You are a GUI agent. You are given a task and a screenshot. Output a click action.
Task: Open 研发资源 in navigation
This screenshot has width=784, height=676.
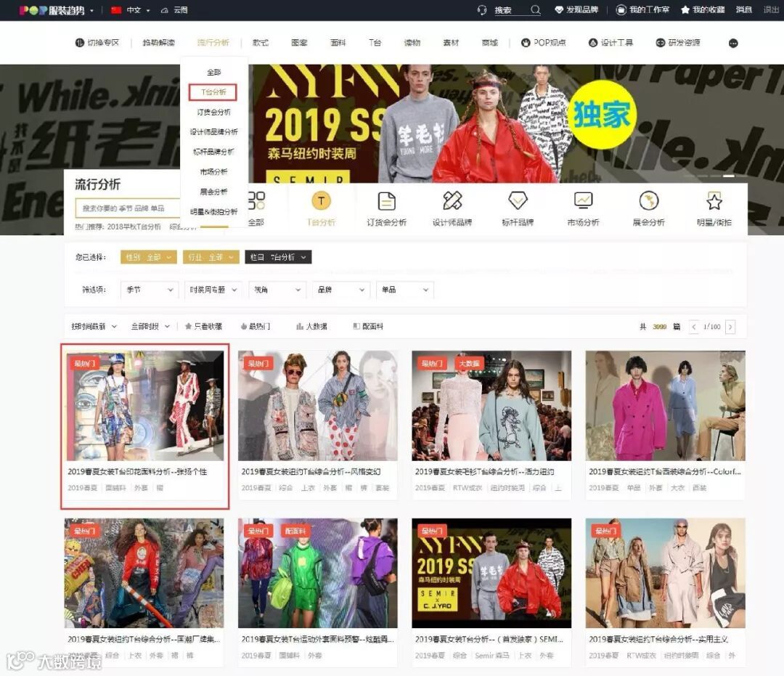pos(678,43)
